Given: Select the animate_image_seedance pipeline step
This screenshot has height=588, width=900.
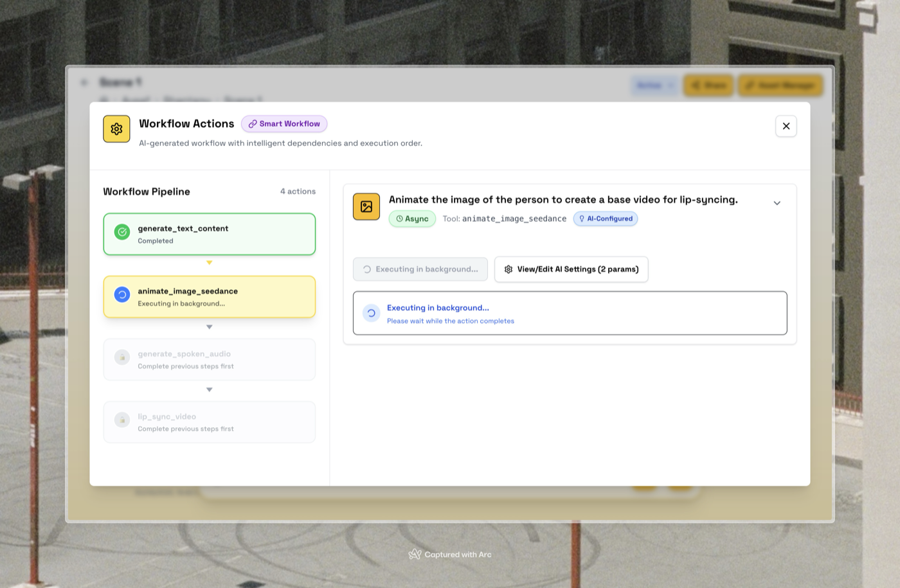Looking at the screenshot, I should (x=209, y=297).
